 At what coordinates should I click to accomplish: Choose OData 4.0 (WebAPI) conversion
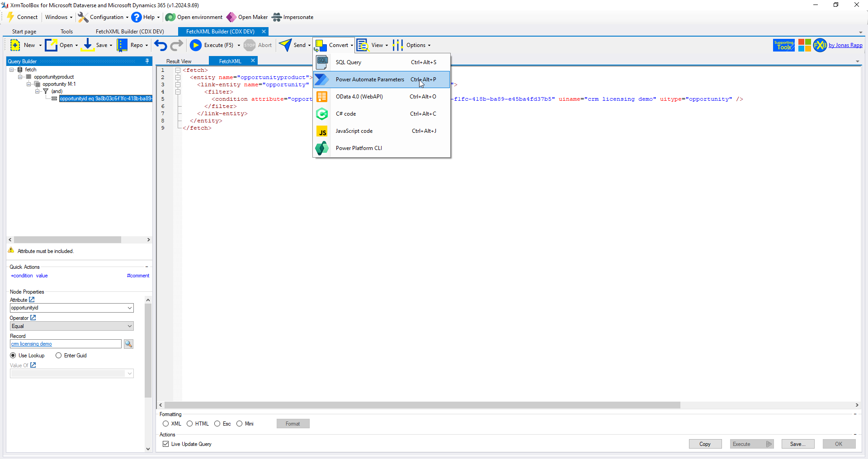(x=382, y=97)
